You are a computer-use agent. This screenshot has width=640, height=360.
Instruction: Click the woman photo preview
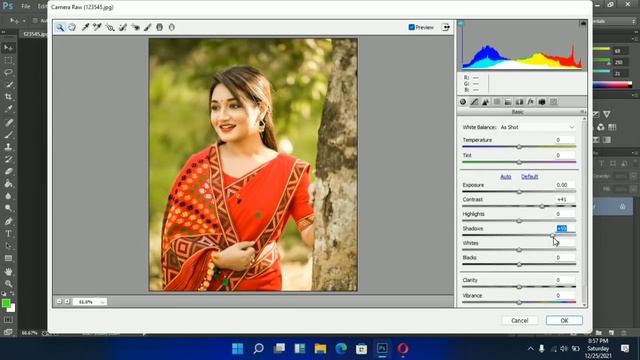(253, 165)
